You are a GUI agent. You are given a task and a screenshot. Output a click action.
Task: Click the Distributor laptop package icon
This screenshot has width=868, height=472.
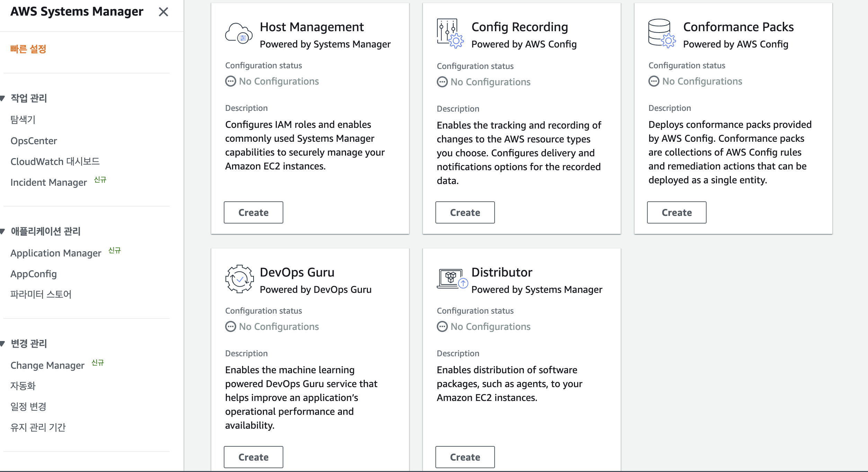coord(452,279)
